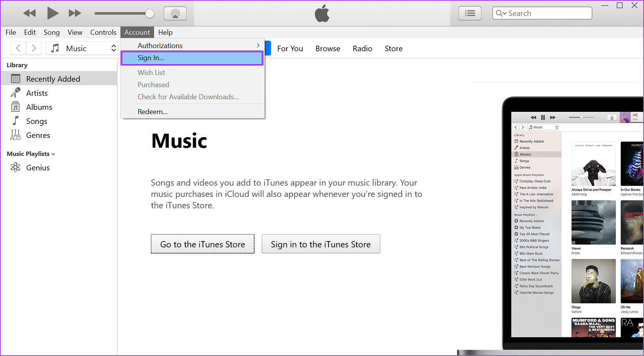The height and width of the screenshot is (356, 644).
Task: Open the AirPlay output icon
Action: coord(175,13)
